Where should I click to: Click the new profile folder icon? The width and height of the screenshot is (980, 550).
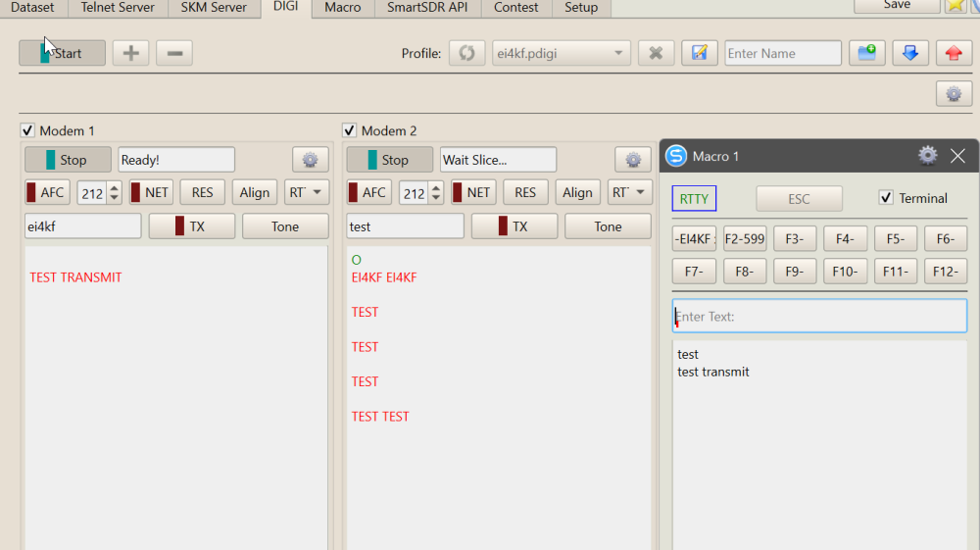coord(867,53)
